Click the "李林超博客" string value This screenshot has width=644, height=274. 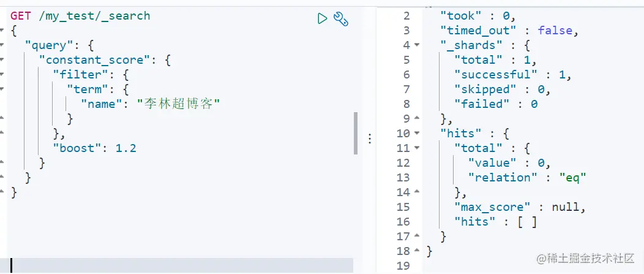point(178,104)
